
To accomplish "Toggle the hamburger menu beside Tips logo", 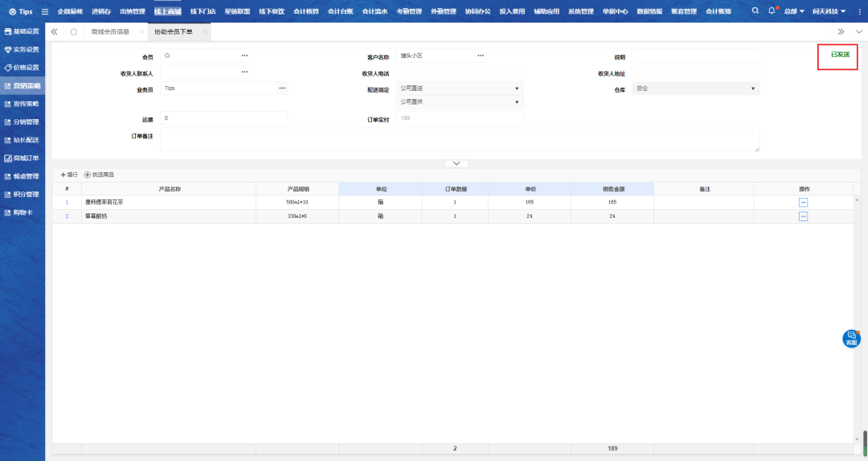I will coord(44,12).
